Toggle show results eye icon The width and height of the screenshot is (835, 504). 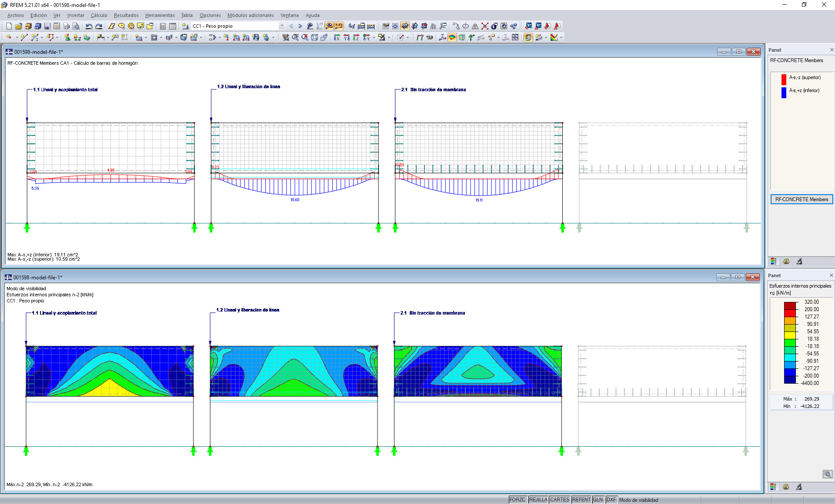329,26
